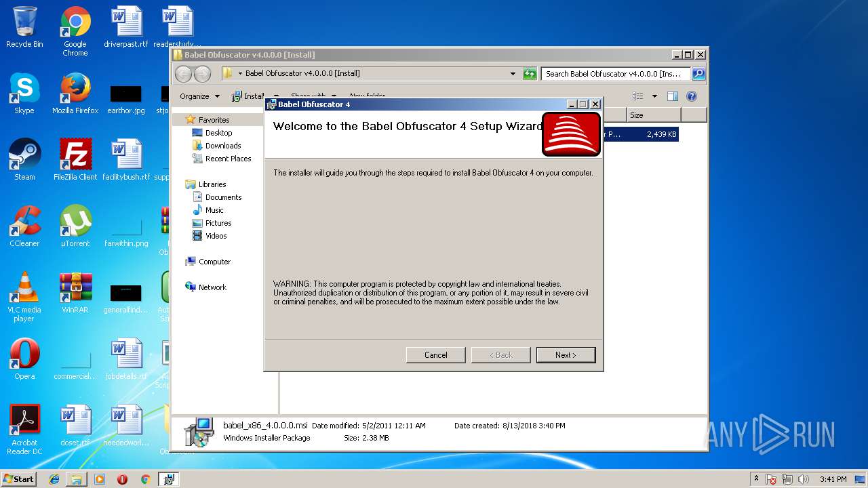Open VLC media player desktop shortcut
868x488 pixels.
coord(24,297)
